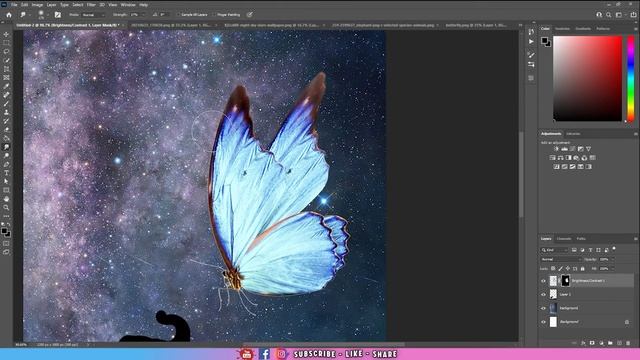
Task: Enable Sample All Layers checkbox
Action: click(178, 15)
